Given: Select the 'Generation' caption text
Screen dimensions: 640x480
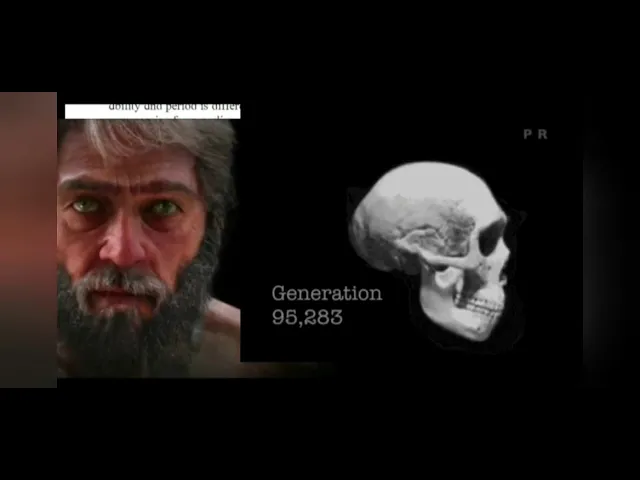Looking at the screenshot, I should (327, 293).
